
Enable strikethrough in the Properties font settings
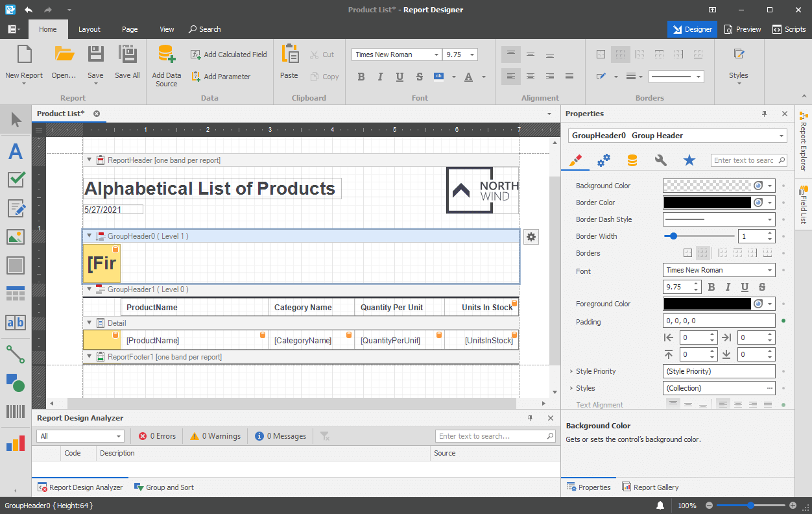point(761,286)
